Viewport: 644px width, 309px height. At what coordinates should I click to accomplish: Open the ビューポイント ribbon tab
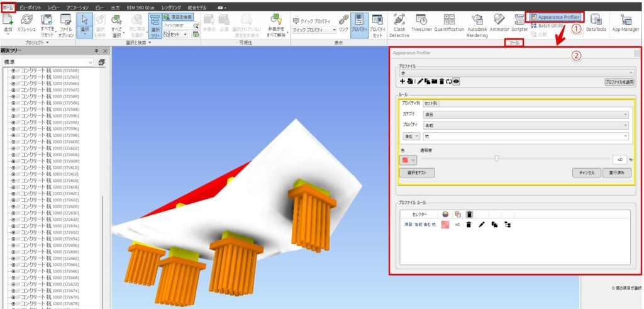(31, 6)
